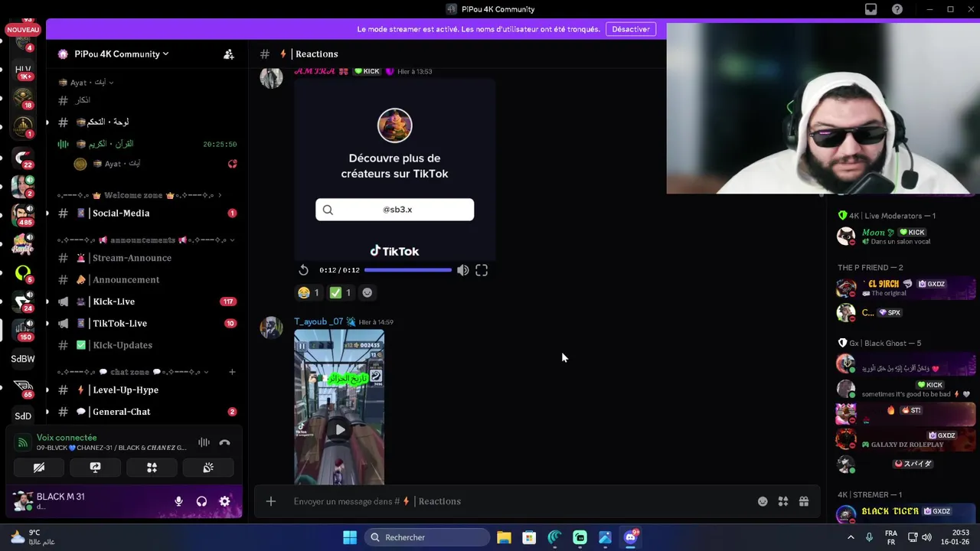
Task: Open the server icon with 22 badge
Action: pyautogui.click(x=23, y=158)
